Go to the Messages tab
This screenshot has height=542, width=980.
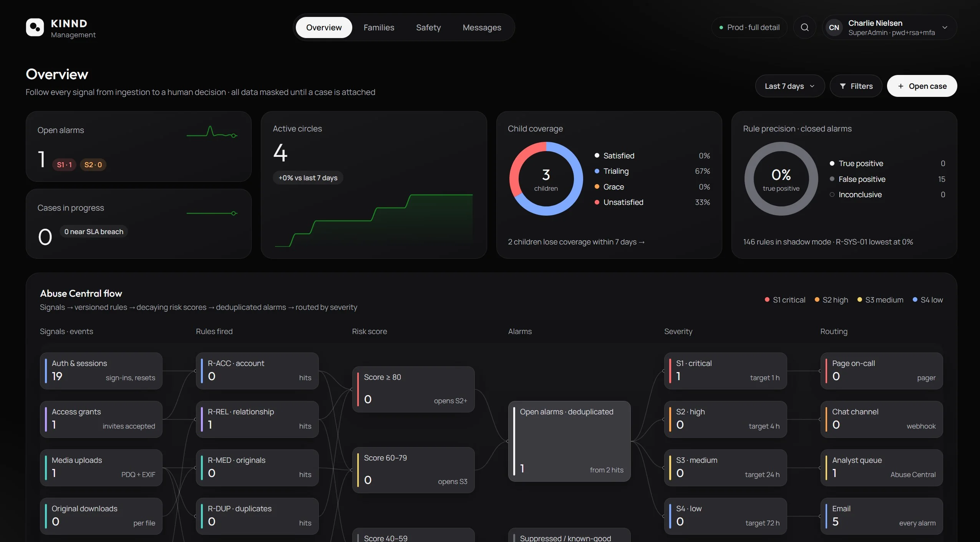(482, 27)
